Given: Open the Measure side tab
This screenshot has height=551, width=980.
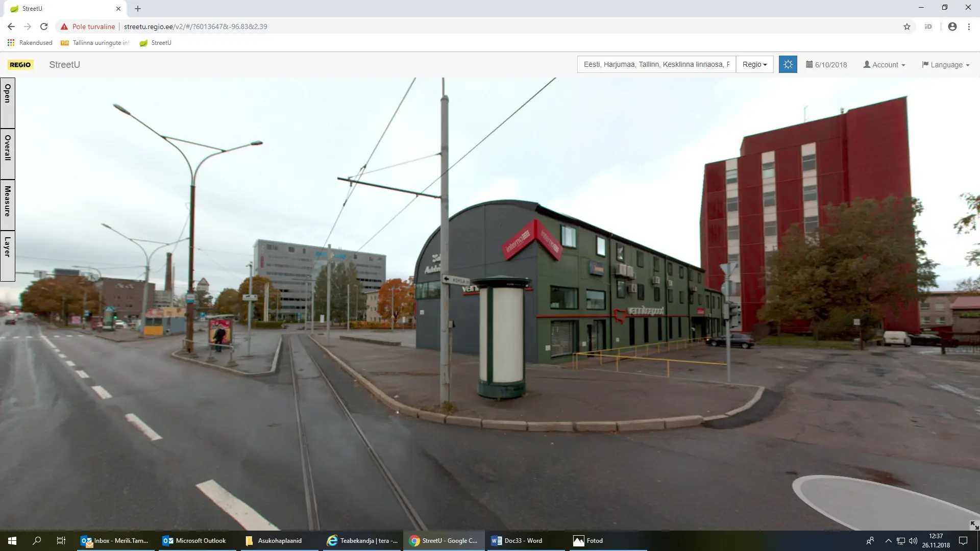Looking at the screenshot, I should (8, 204).
